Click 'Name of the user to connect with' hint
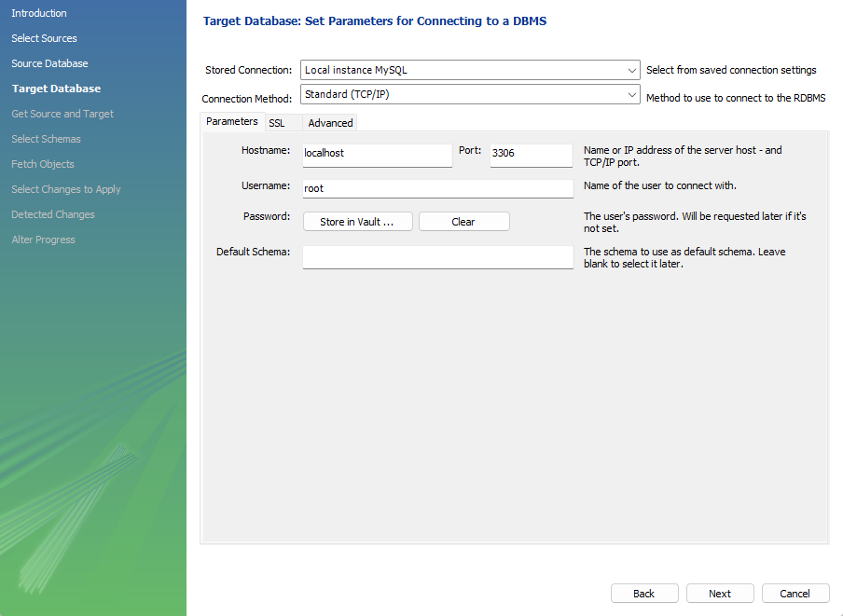This screenshot has height=616, width=843. [660, 185]
